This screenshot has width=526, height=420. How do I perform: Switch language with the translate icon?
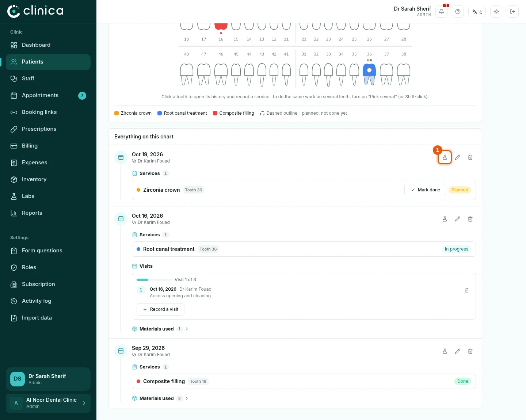[x=477, y=12]
